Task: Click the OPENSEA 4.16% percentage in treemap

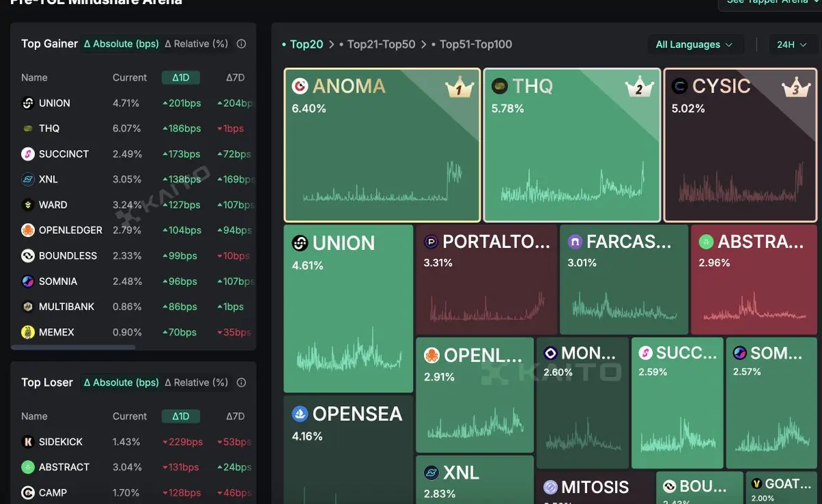Action: click(308, 436)
